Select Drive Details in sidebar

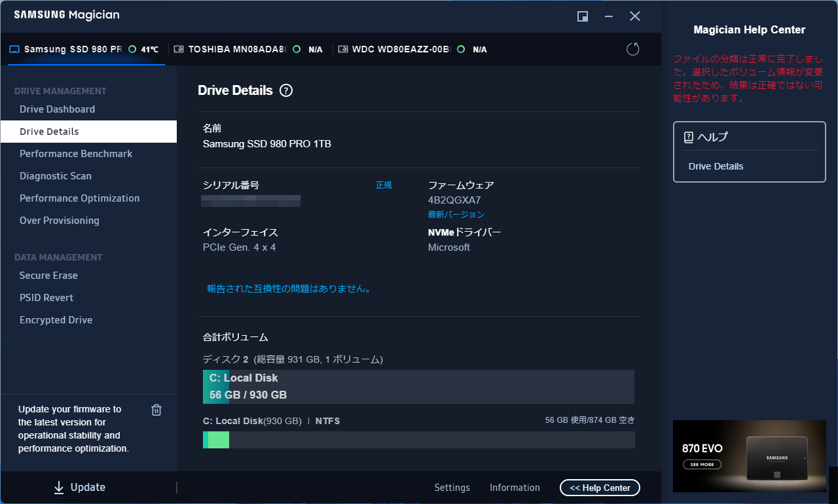[x=88, y=132]
